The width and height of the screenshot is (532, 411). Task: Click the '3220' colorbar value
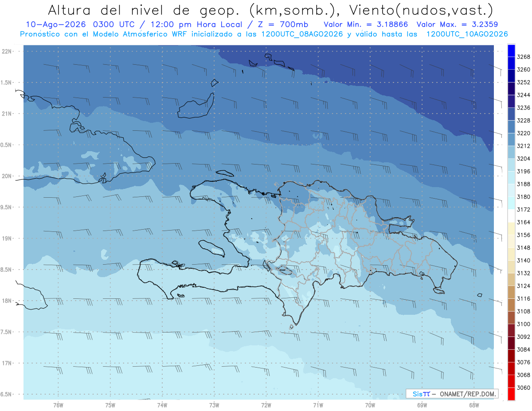(524, 133)
